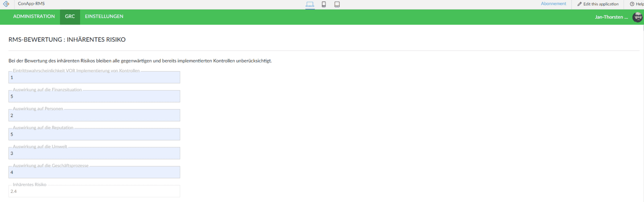Switch to desktop preview mode
The height and width of the screenshot is (202, 644).
310,4
